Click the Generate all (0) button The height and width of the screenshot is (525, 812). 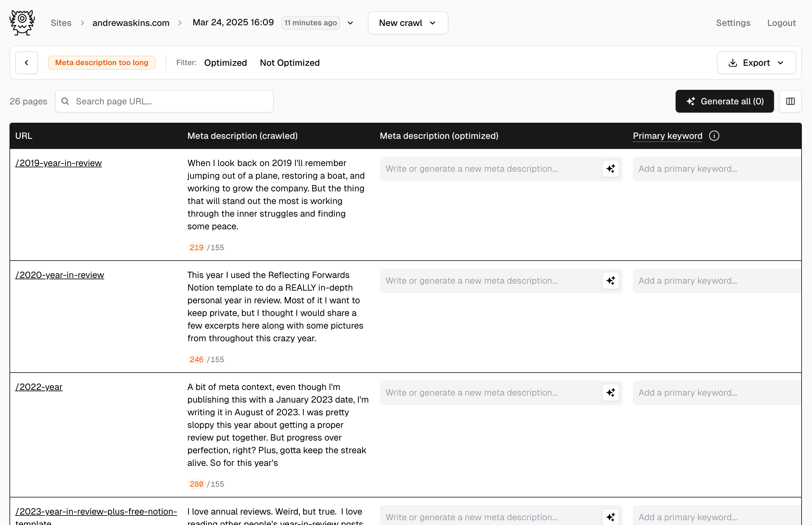pyautogui.click(x=724, y=101)
